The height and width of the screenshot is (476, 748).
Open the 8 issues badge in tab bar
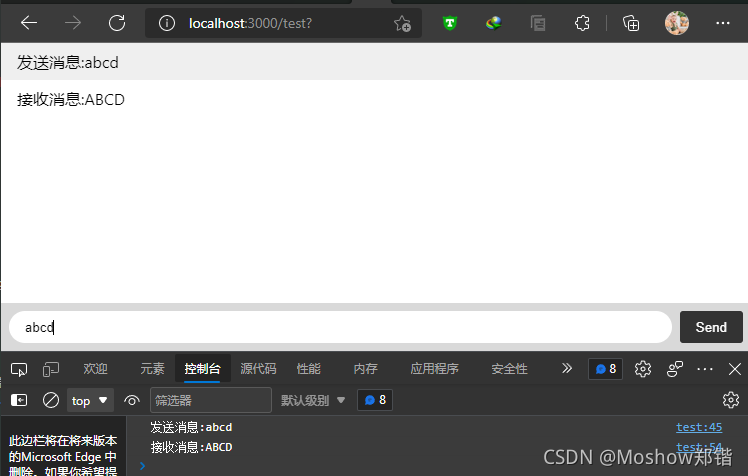pos(605,369)
